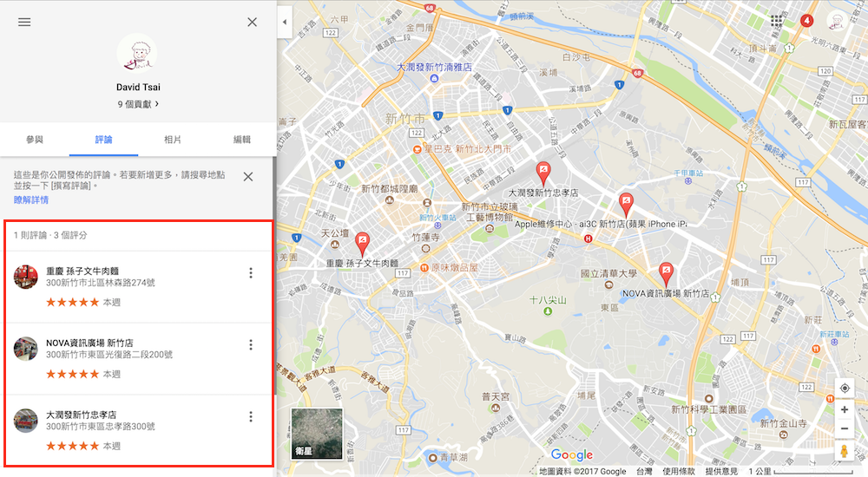Click the address 300新竹市北區林森路274號

click(100, 283)
